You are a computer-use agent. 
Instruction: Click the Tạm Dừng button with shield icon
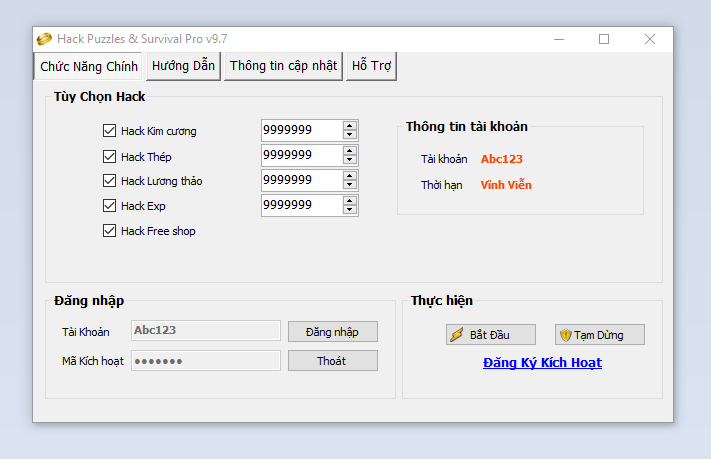point(600,335)
